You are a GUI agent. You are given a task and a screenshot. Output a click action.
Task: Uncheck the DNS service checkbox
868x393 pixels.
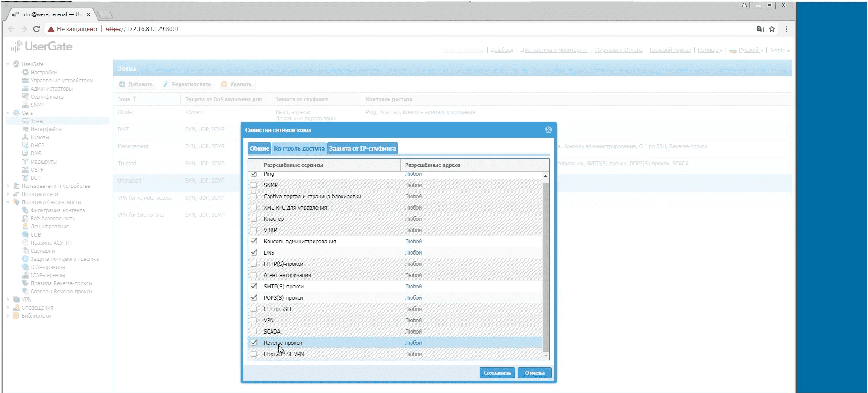pos(254,253)
